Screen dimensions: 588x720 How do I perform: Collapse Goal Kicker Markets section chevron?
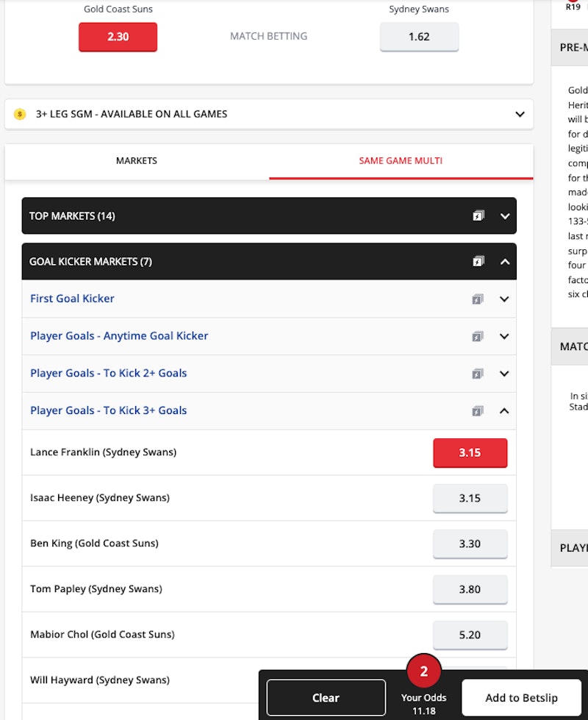504,262
